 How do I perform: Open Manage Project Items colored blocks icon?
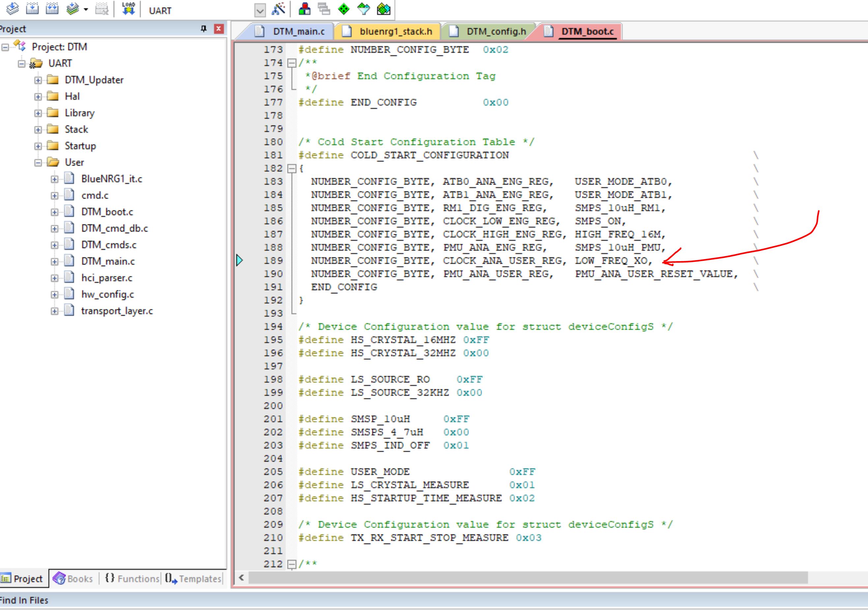point(305,9)
